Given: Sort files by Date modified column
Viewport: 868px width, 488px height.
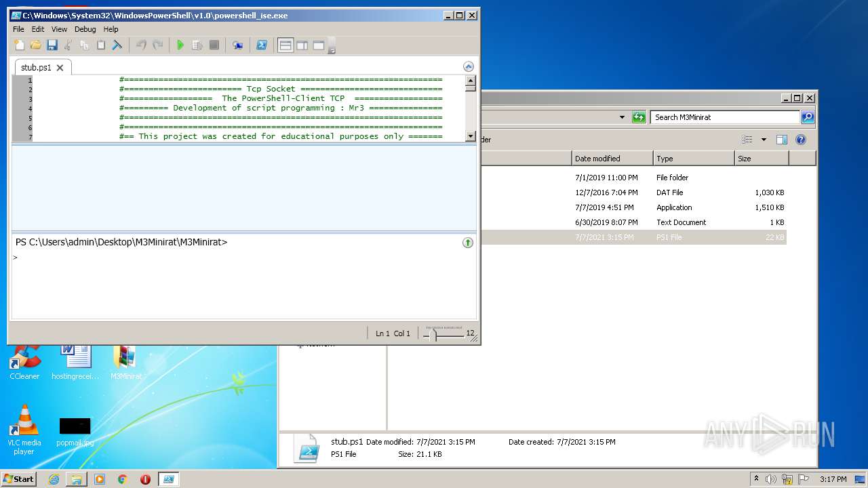Looking at the screenshot, I should pyautogui.click(x=613, y=159).
